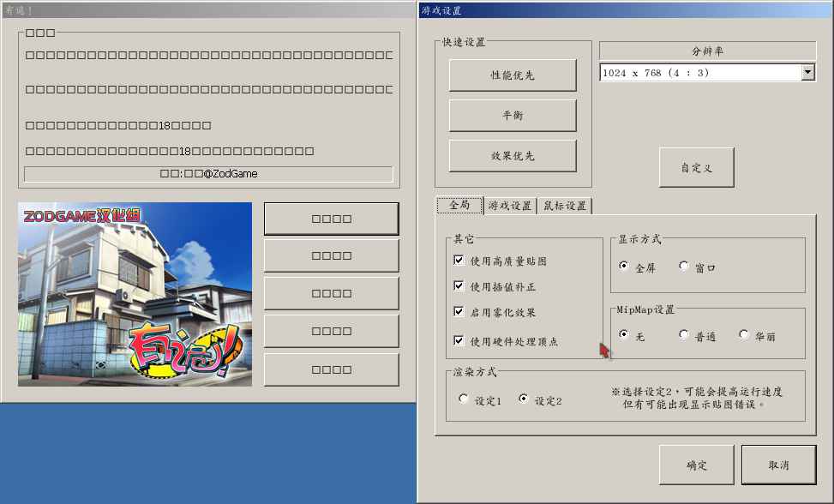Cancel the dialog with the 取消 button
834x504 pixels.
pos(778,465)
